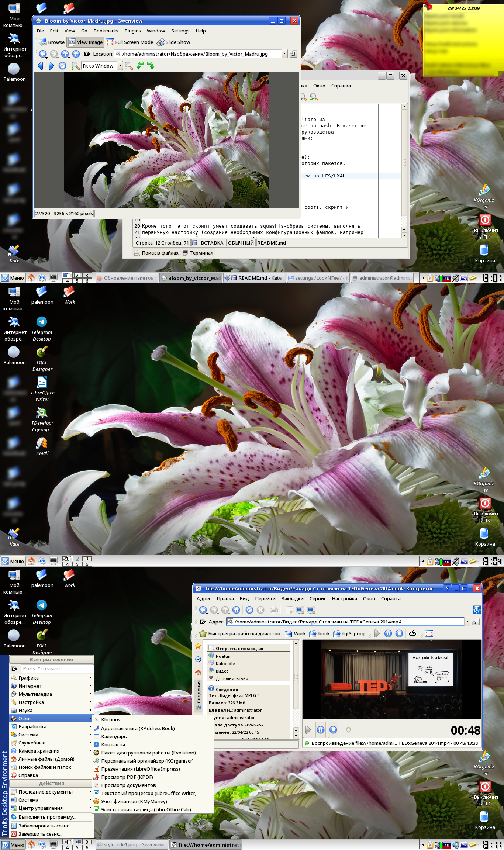Rotate the image right in Gwenview
Image resolution: width=504 pixels, height=850 pixels.
(151, 66)
